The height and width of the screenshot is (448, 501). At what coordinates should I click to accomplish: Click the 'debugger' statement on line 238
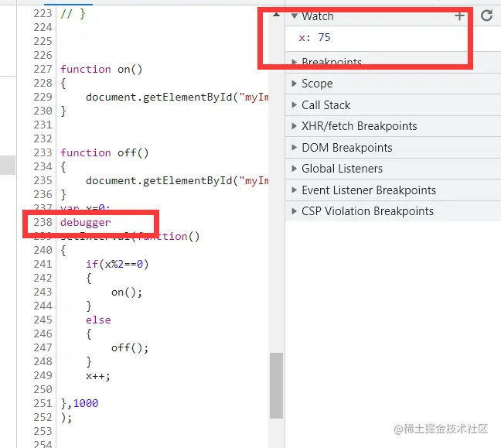86,222
